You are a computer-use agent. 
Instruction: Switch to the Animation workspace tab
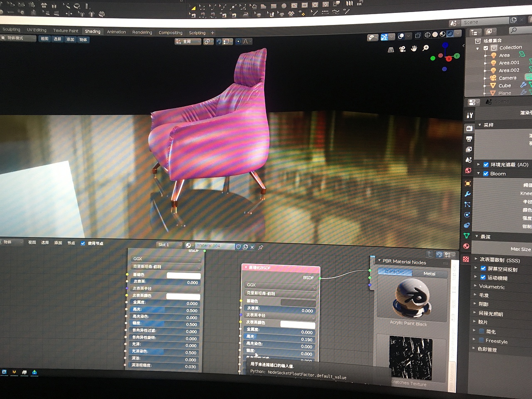(116, 32)
